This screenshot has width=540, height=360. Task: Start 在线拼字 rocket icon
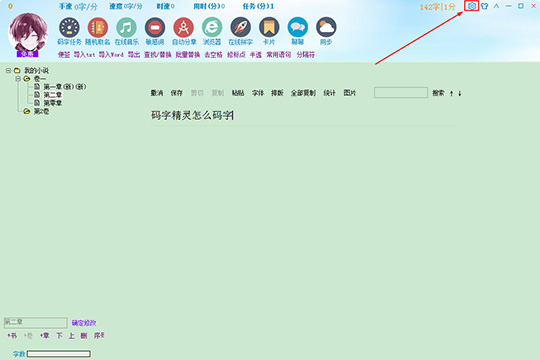pos(240,27)
